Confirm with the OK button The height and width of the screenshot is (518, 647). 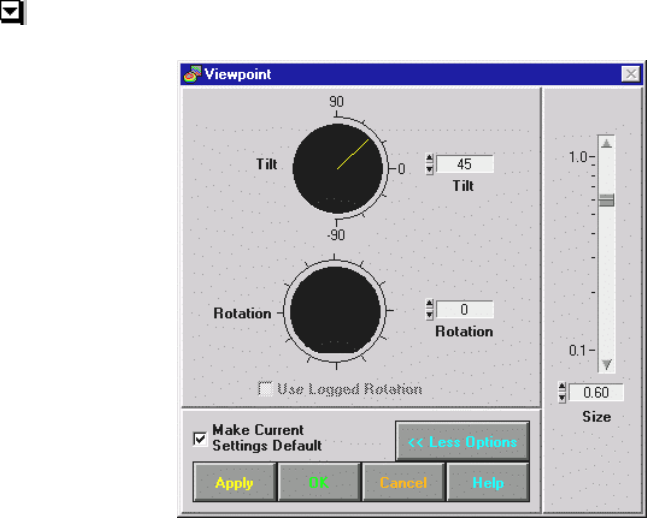[319, 483]
